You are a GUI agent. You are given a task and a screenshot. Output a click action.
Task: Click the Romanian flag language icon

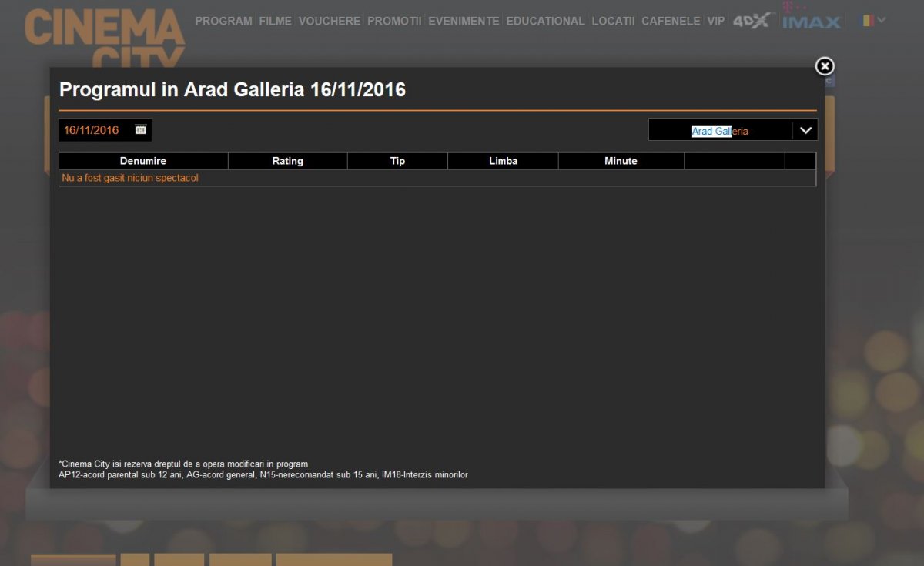[867, 21]
